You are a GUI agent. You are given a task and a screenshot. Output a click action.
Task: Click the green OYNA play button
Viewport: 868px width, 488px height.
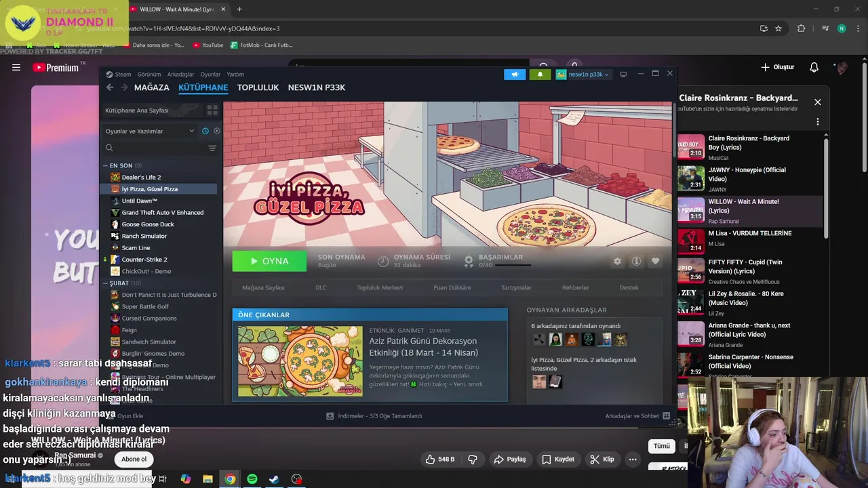pos(269,261)
